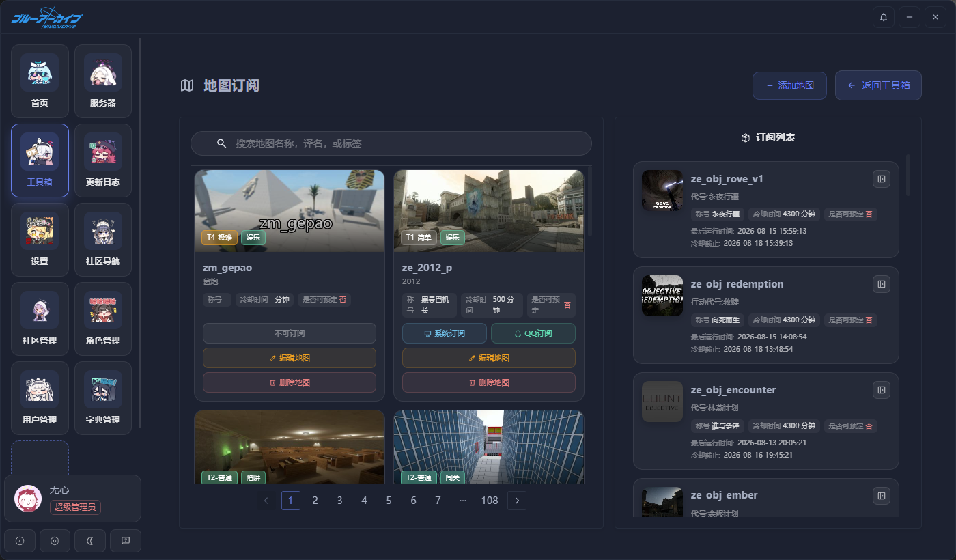The width and height of the screenshot is (956, 560).
Task: Open the notifications bell
Action: pos(884,17)
